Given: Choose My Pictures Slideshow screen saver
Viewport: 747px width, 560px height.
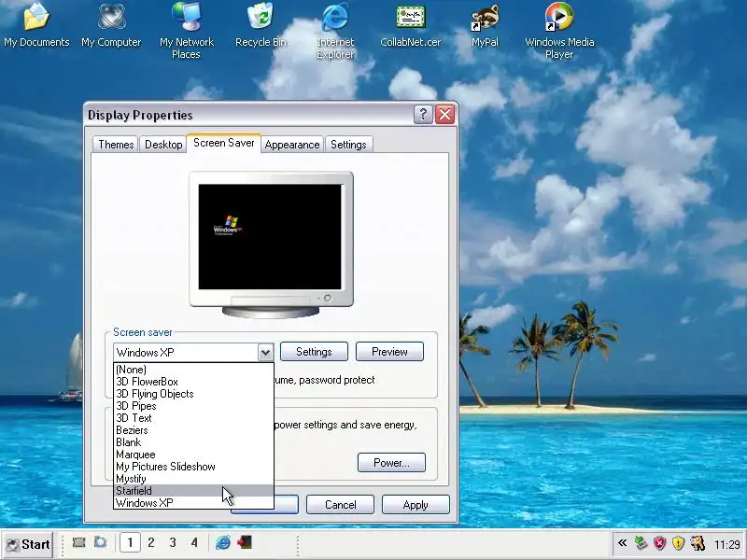Looking at the screenshot, I should (x=193, y=467).
